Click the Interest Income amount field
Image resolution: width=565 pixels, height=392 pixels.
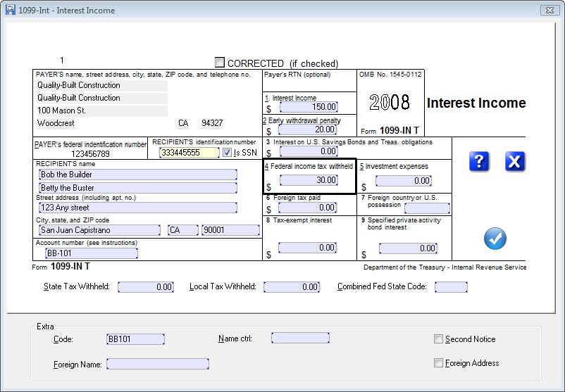pyautogui.click(x=309, y=107)
